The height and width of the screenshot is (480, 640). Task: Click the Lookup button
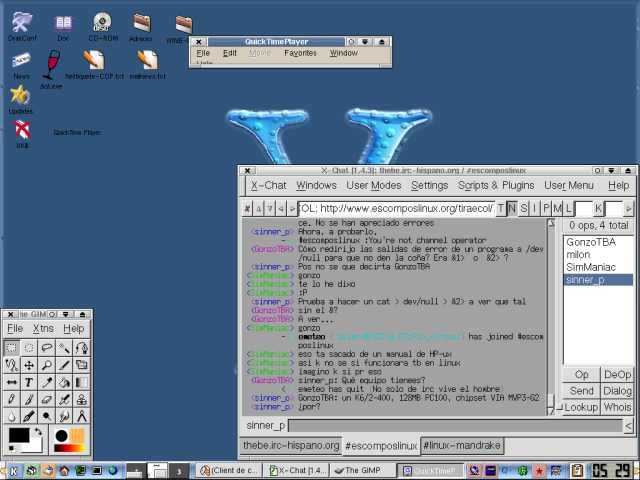581,407
